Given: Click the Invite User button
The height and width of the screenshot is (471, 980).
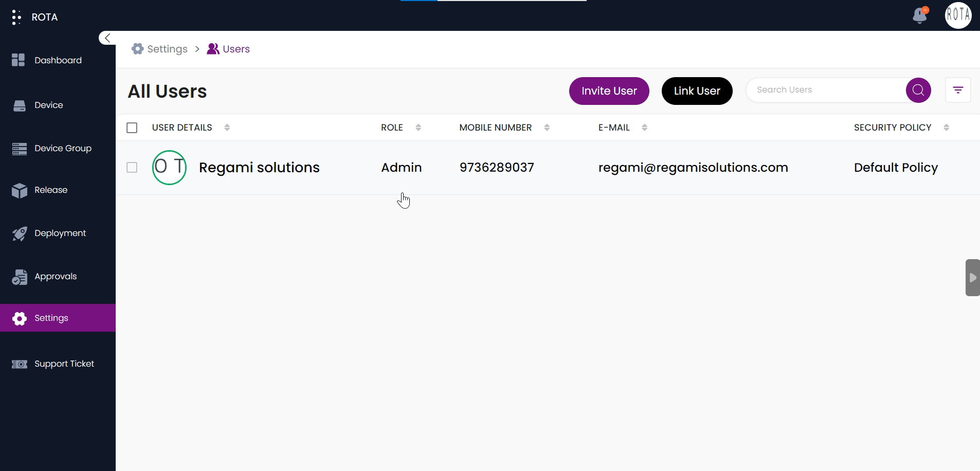Looking at the screenshot, I should tap(609, 91).
